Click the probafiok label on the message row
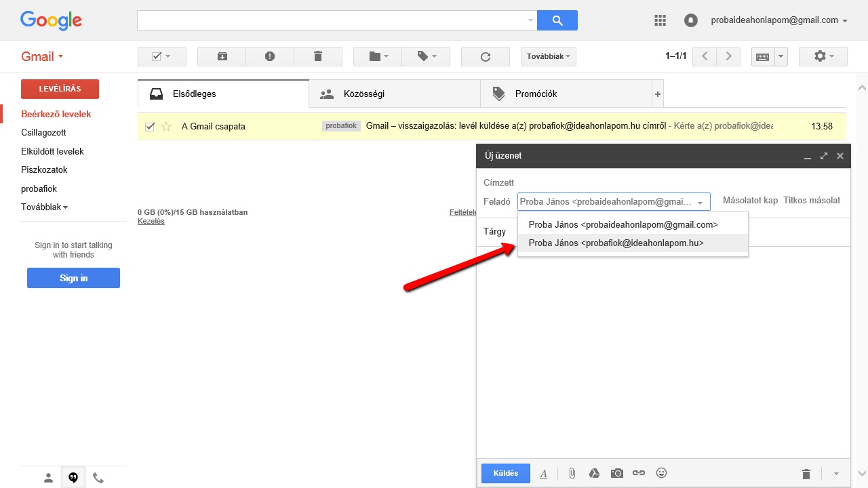868x488 pixels. point(341,126)
